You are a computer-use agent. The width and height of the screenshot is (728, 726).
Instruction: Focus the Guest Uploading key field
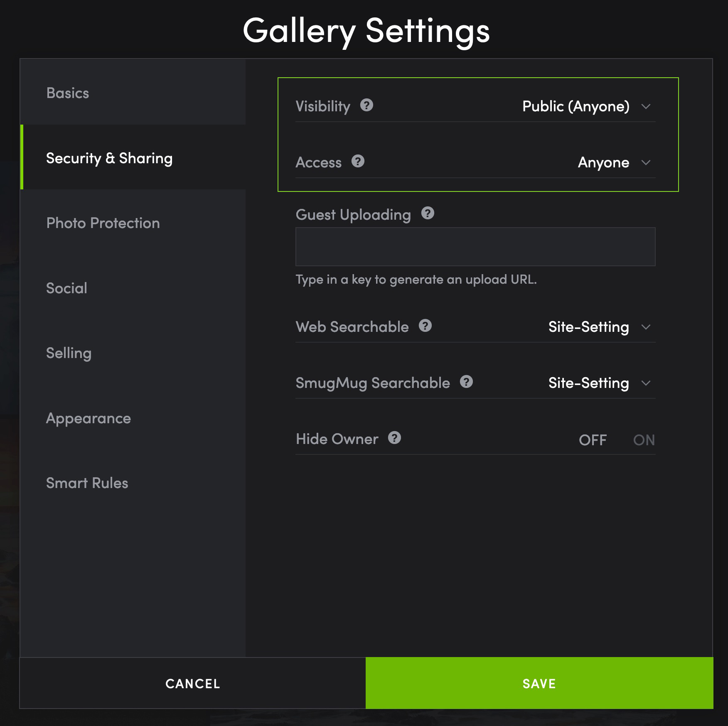475,246
